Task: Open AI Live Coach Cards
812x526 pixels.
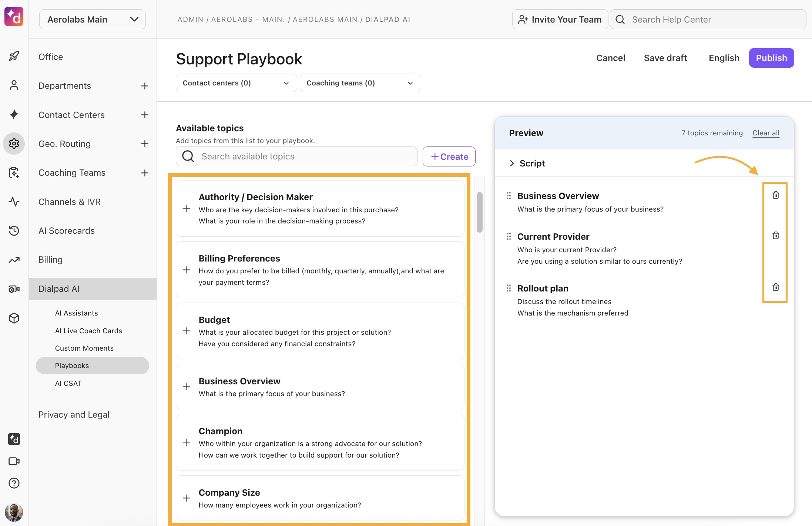Action: click(x=88, y=331)
